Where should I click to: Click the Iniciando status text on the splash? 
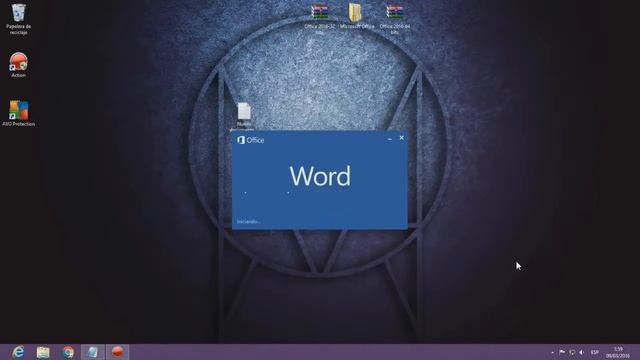click(x=249, y=222)
